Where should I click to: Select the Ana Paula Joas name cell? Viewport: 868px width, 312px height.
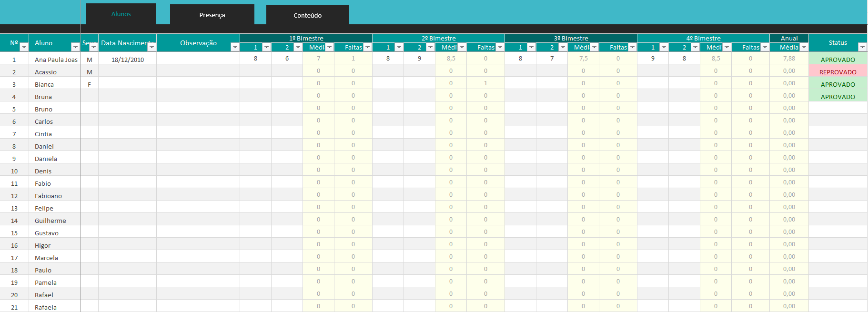pyautogui.click(x=56, y=60)
